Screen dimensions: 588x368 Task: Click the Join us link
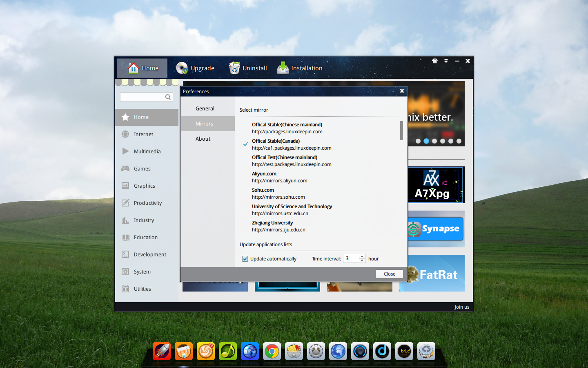[462, 307]
